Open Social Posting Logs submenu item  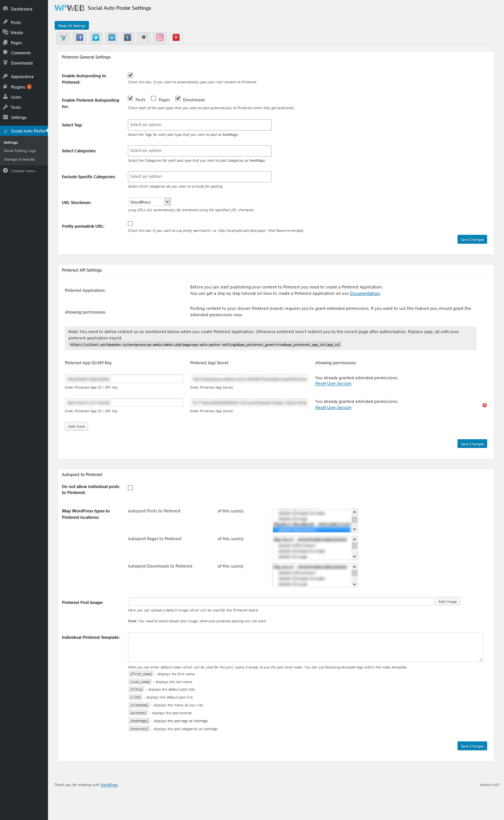(x=20, y=151)
